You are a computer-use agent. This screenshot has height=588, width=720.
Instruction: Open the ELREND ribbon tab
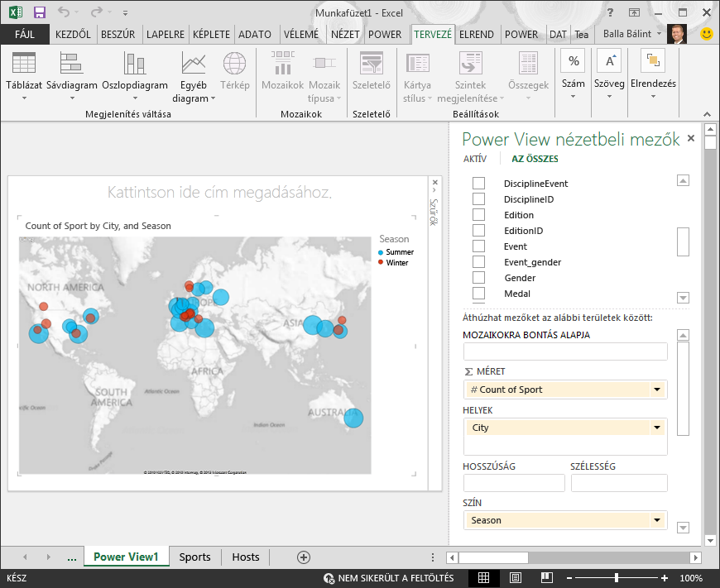click(x=477, y=35)
